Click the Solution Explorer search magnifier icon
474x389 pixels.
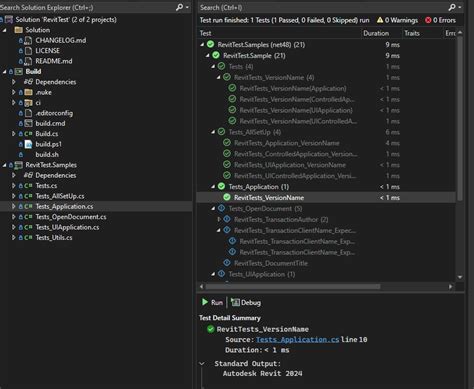coord(179,7)
